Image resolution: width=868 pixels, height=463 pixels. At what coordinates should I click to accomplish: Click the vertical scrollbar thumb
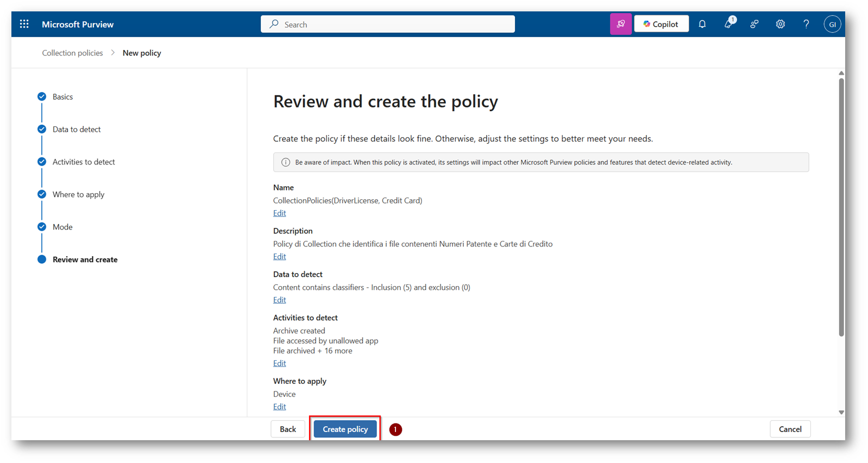(841, 207)
